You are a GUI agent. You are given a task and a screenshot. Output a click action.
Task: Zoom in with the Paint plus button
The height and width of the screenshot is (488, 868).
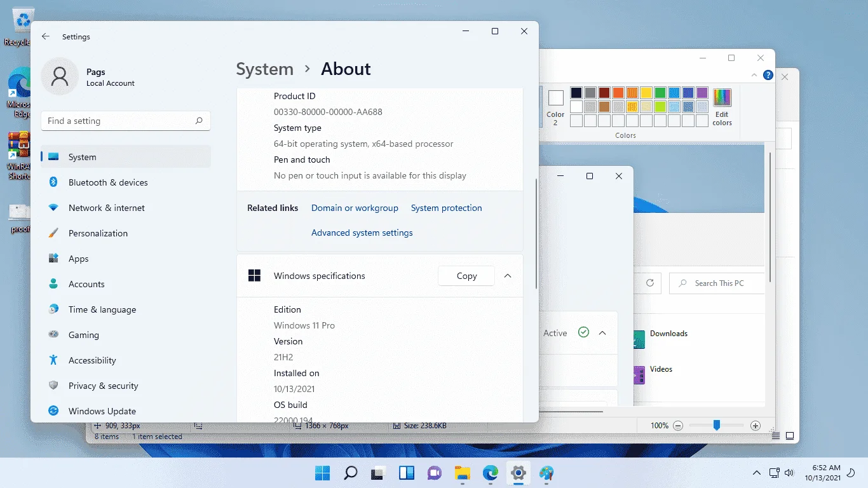tap(756, 426)
